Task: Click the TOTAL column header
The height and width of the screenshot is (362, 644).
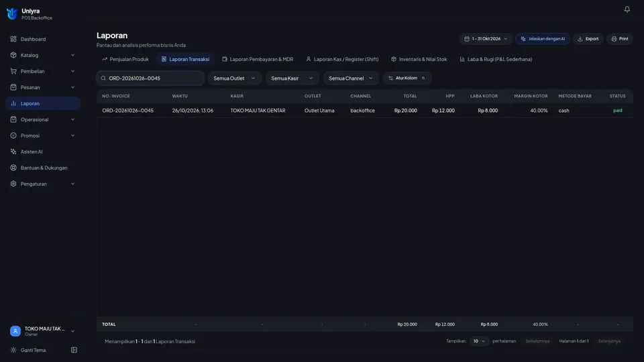Action: pos(410,96)
